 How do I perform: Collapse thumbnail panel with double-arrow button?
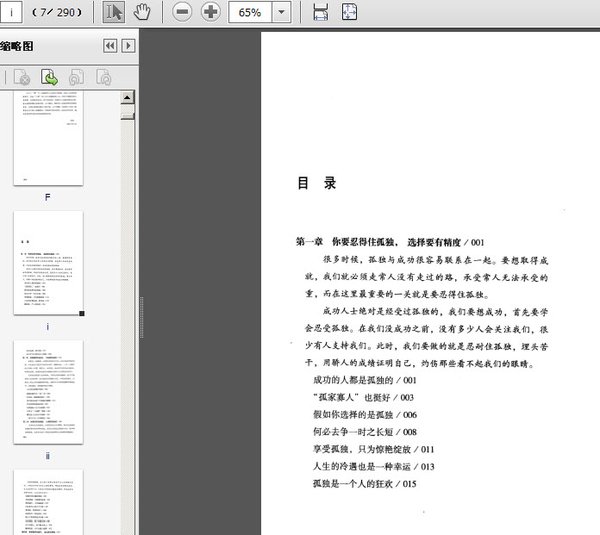click(110, 46)
